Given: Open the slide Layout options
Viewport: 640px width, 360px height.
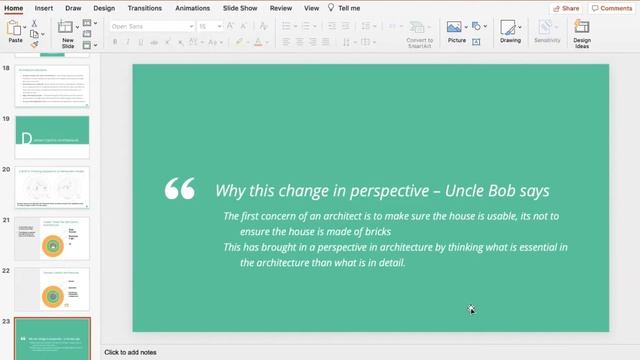Looking at the screenshot, I should click(x=87, y=23).
